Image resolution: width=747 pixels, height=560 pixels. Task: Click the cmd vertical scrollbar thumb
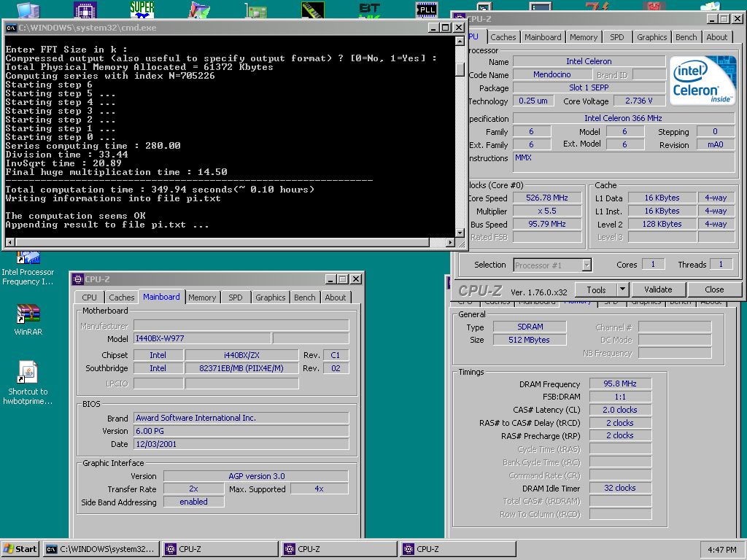click(460, 69)
